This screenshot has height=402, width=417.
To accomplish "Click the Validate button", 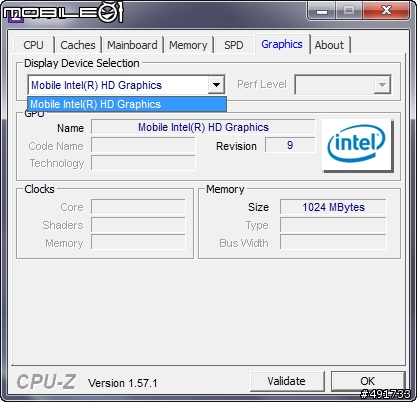I will [x=287, y=381].
